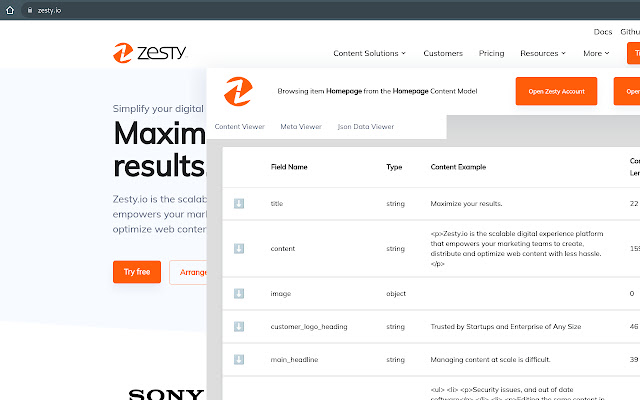Click the arrow icon in main_headline row
Image resolution: width=640 pixels, height=400 pixels.
(239, 360)
